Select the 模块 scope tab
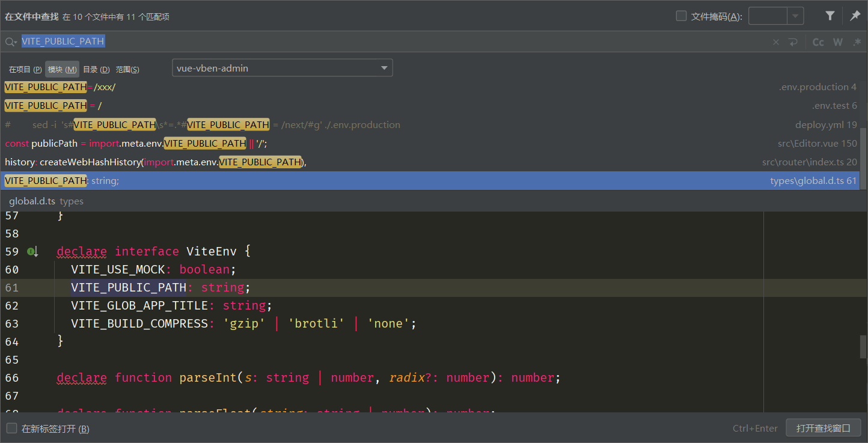The width and height of the screenshot is (868, 443). 63,70
